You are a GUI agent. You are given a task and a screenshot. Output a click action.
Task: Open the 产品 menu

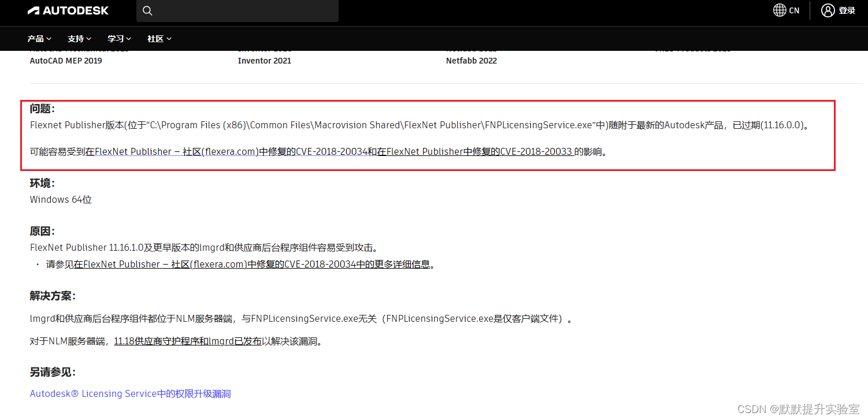39,39
